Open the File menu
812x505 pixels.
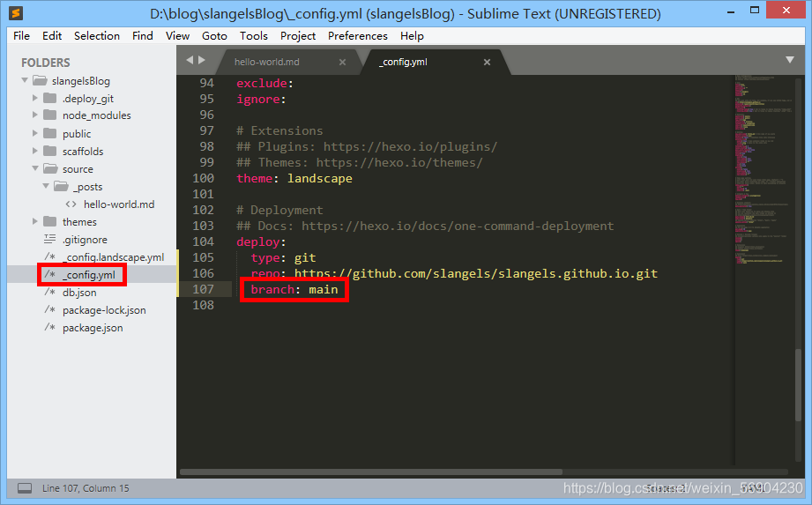[x=21, y=36]
